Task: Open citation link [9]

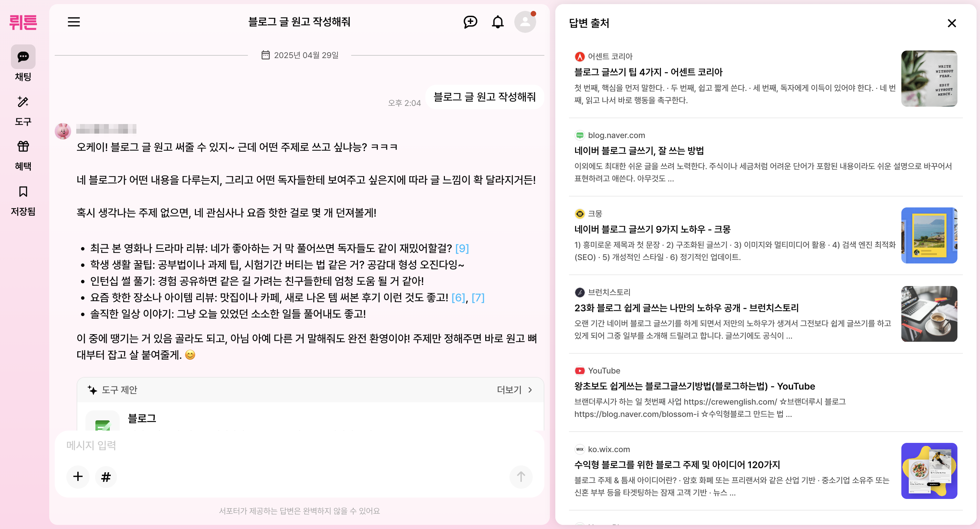Action: 462,248
